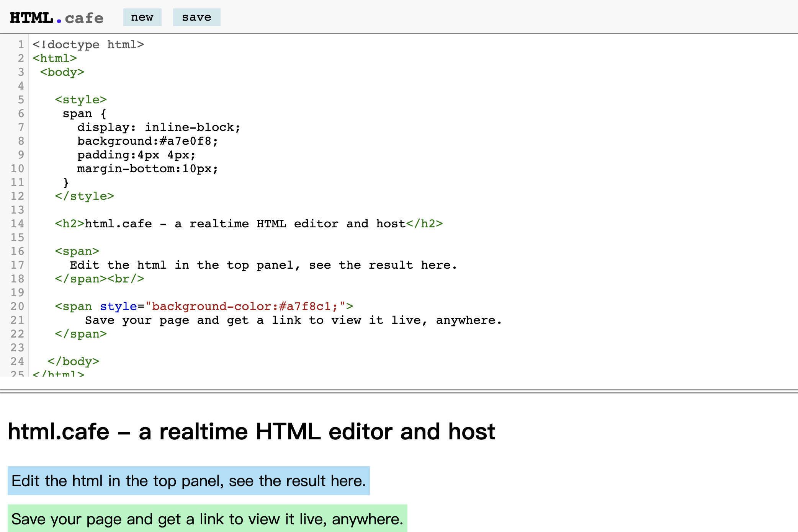Screen dimensions: 798x532
Task: Click inside the h2 text on line 14
Action: coord(241,224)
